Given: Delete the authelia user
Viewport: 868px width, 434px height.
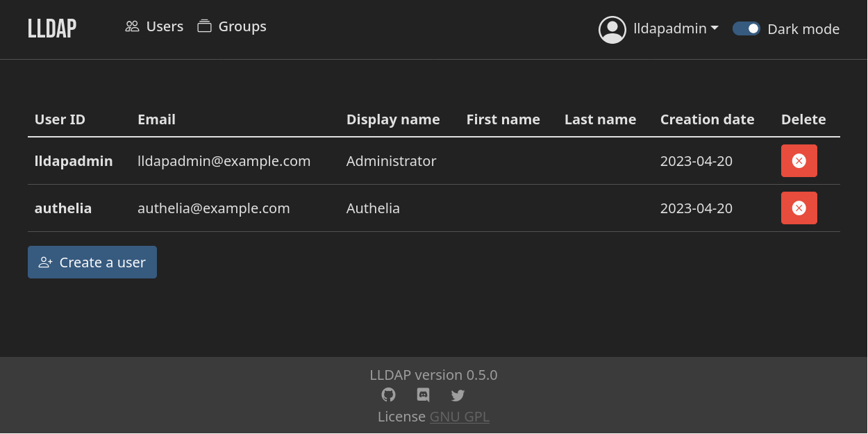Looking at the screenshot, I should click(x=799, y=208).
